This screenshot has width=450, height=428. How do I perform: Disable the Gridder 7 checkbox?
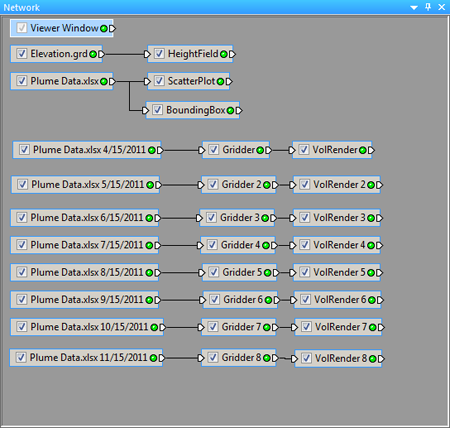coord(213,327)
